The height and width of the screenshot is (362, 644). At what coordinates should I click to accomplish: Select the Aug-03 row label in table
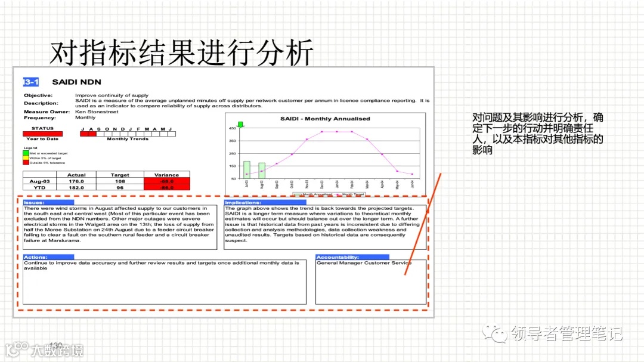[40, 181]
